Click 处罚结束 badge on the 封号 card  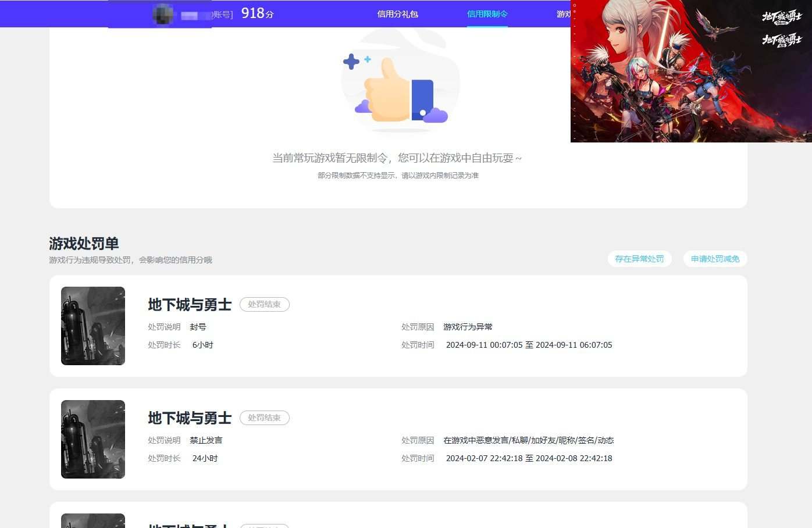pos(265,304)
